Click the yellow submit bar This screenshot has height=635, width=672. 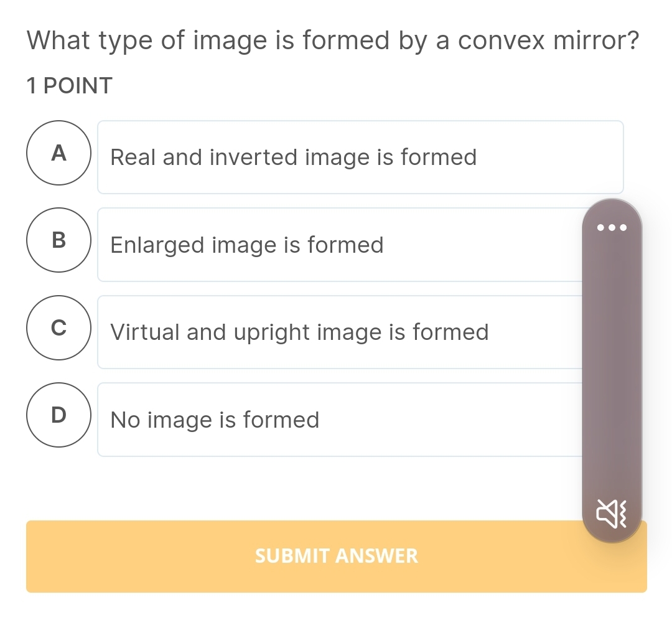tap(336, 556)
